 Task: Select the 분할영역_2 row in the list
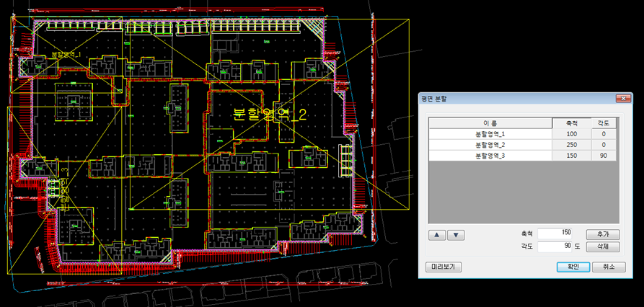pyautogui.click(x=490, y=145)
